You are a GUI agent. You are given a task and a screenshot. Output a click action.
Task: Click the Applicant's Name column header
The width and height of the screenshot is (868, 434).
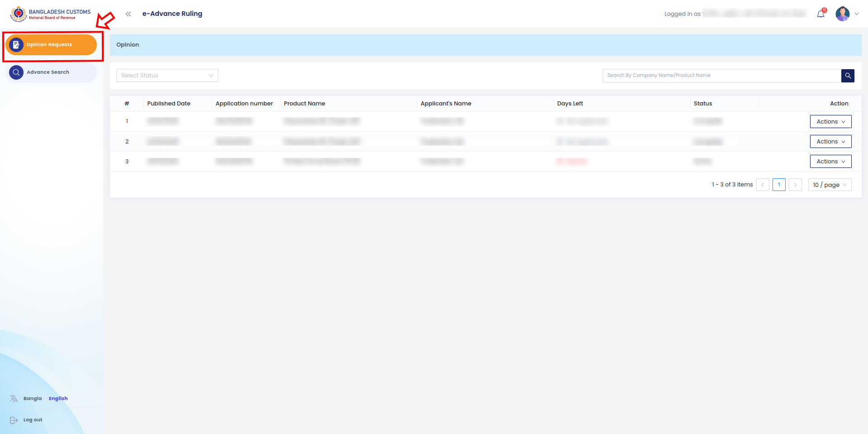446,104
